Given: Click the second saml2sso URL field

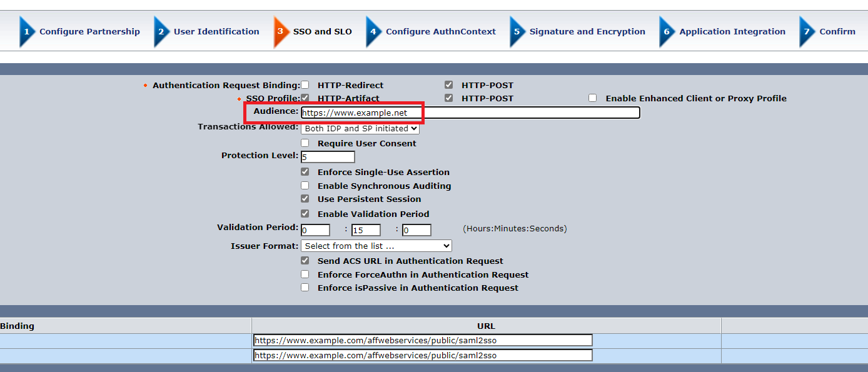Looking at the screenshot, I should (423, 355).
